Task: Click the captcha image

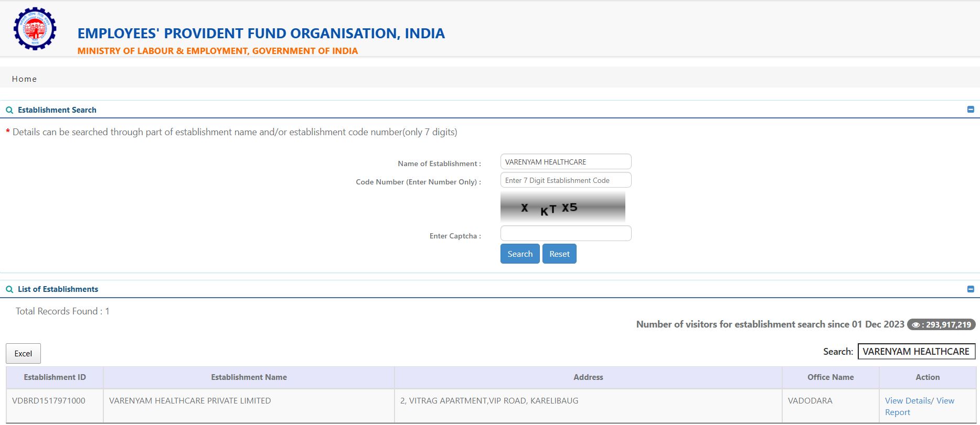Action: coord(562,208)
